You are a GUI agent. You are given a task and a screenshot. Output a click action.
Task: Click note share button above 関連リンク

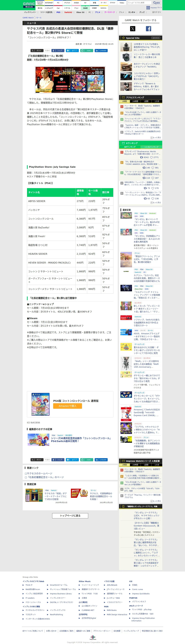click(x=87, y=460)
